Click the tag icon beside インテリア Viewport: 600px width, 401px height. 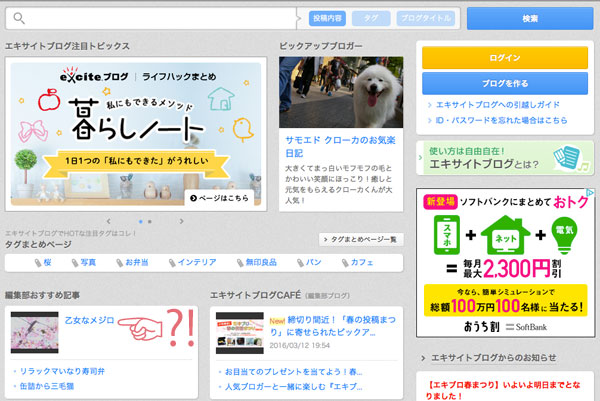point(172,263)
